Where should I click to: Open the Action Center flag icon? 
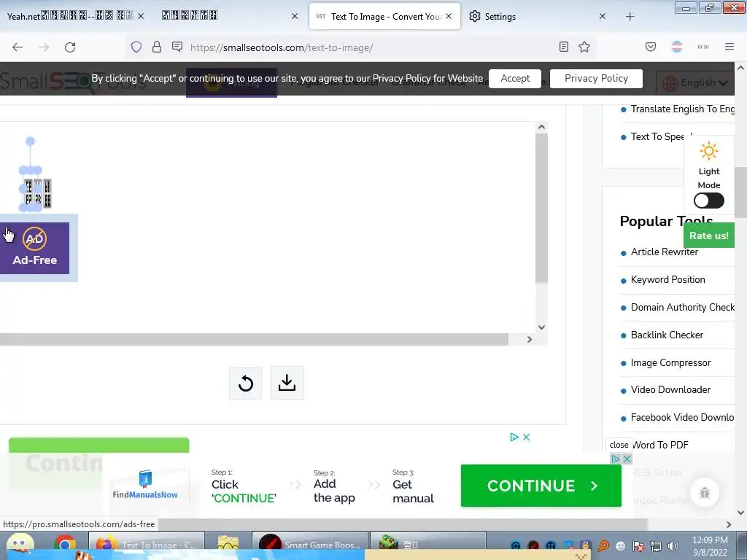coord(638,546)
